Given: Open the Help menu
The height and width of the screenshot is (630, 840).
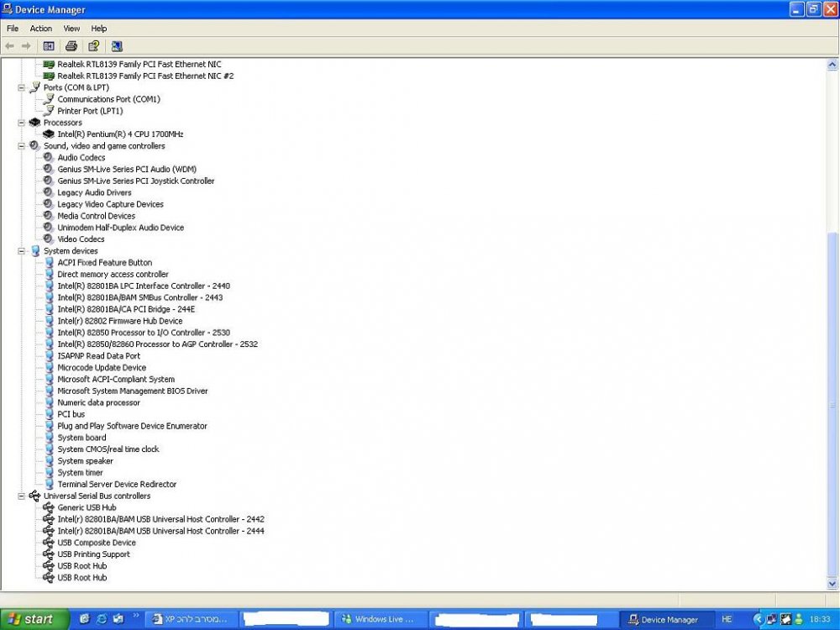Looking at the screenshot, I should (98, 29).
